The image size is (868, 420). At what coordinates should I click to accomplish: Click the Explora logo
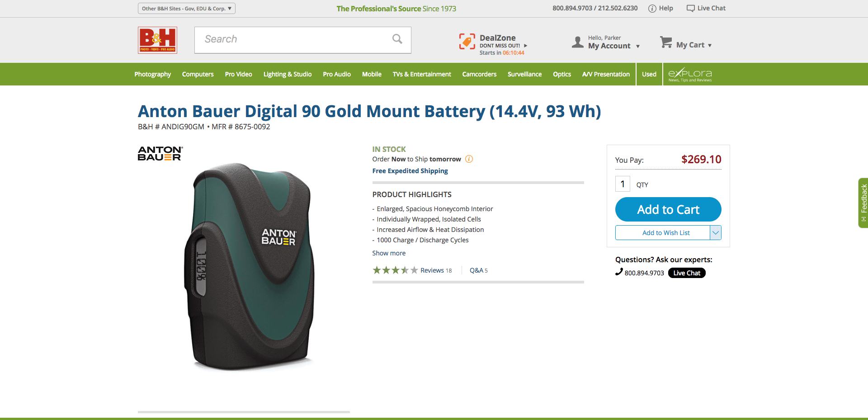point(690,74)
